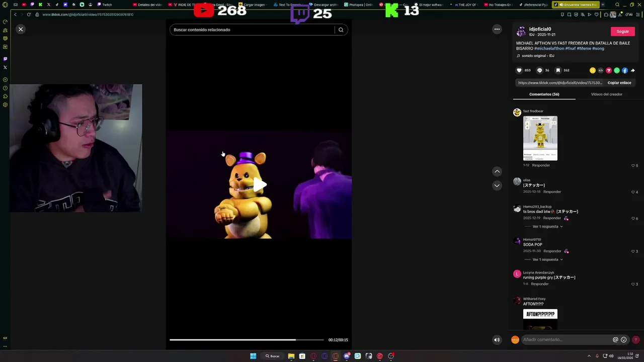Share the video to Facebook

click(x=625, y=70)
